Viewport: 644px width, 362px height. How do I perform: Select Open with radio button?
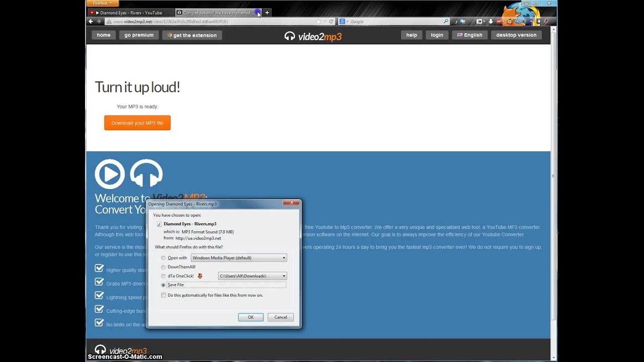coord(163,258)
